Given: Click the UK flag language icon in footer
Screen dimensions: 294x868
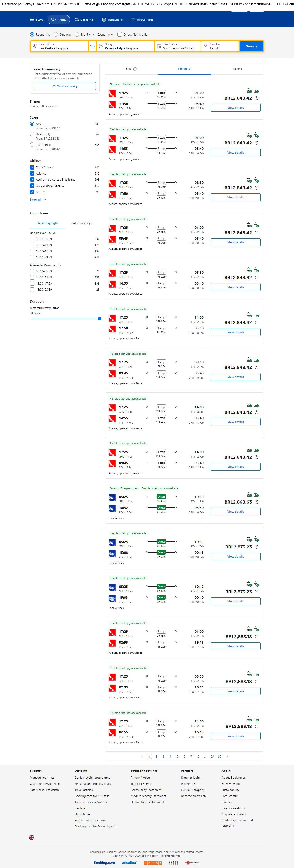Looking at the screenshot, I should (32, 837).
